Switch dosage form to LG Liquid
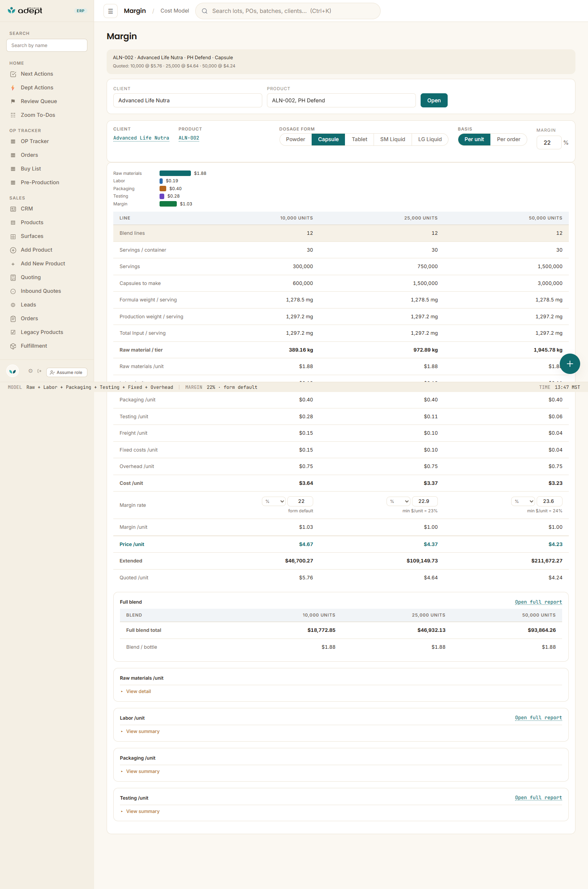The width and height of the screenshot is (588, 889). coord(430,140)
